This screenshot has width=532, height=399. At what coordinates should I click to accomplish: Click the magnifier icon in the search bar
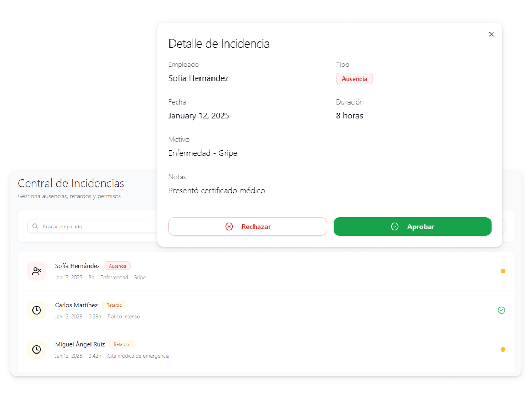(x=35, y=226)
